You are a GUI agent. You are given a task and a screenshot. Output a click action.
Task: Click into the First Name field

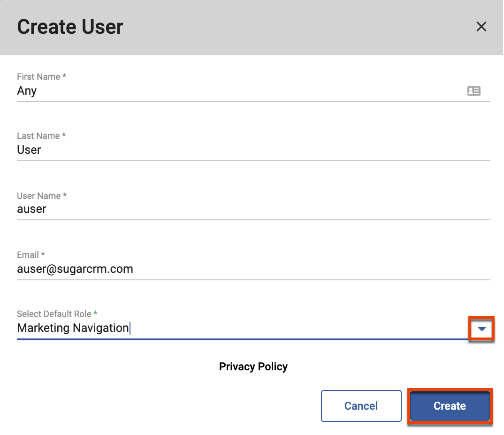click(x=188, y=91)
